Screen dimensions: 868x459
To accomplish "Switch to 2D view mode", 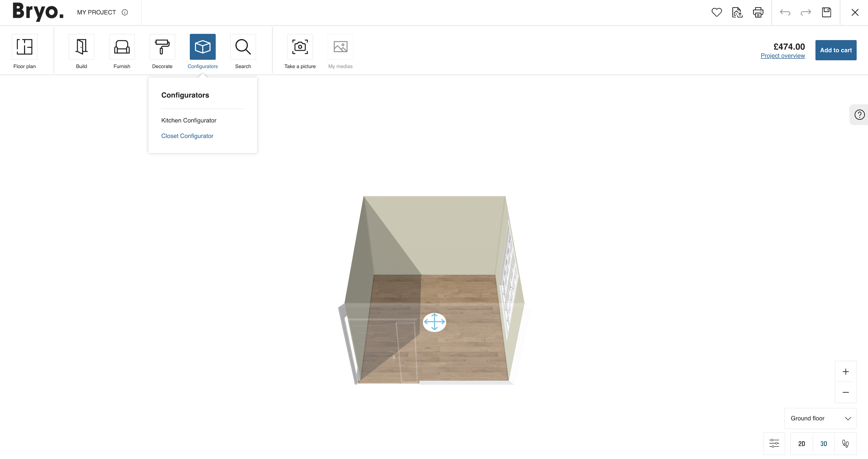I will click(801, 443).
